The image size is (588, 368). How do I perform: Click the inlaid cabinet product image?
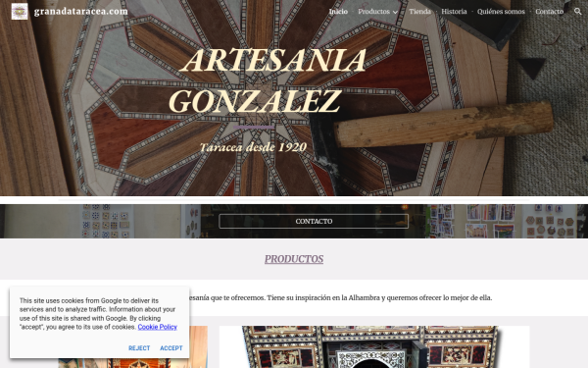point(374,347)
